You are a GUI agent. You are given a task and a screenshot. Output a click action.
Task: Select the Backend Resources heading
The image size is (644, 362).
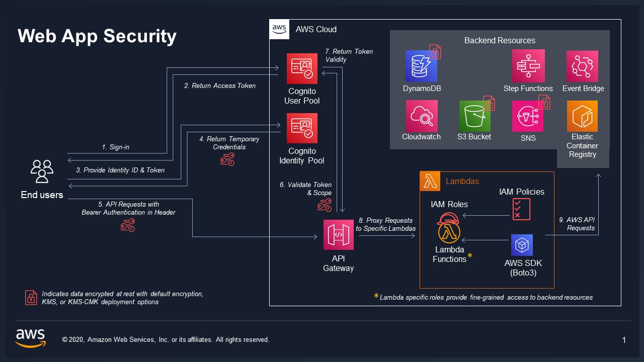(x=500, y=40)
